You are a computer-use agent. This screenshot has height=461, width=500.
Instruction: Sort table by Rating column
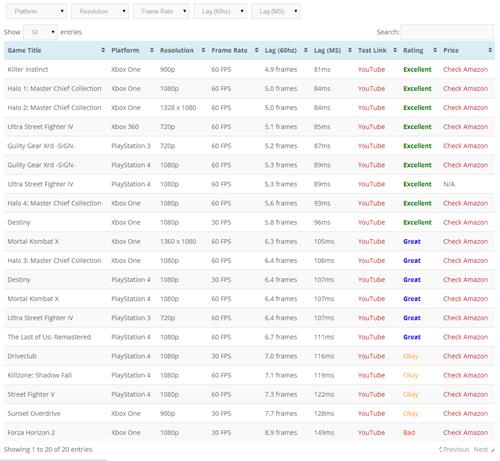(420, 50)
